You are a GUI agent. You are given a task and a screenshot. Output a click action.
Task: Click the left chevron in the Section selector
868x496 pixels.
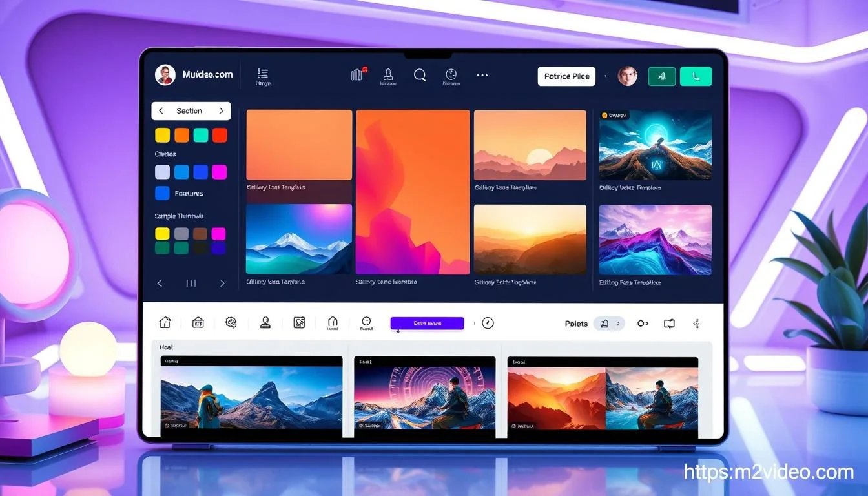[161, 111]
